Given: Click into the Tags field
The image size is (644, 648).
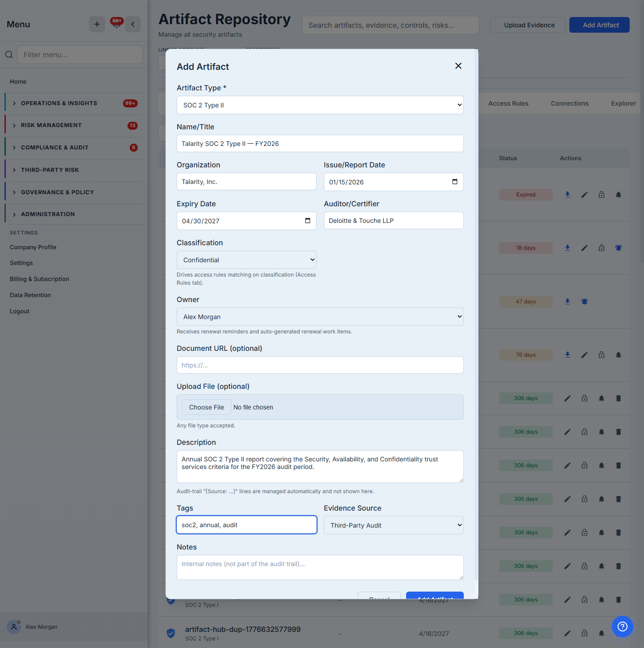Looking at the screenshot, I should click(x=246, y=525).
